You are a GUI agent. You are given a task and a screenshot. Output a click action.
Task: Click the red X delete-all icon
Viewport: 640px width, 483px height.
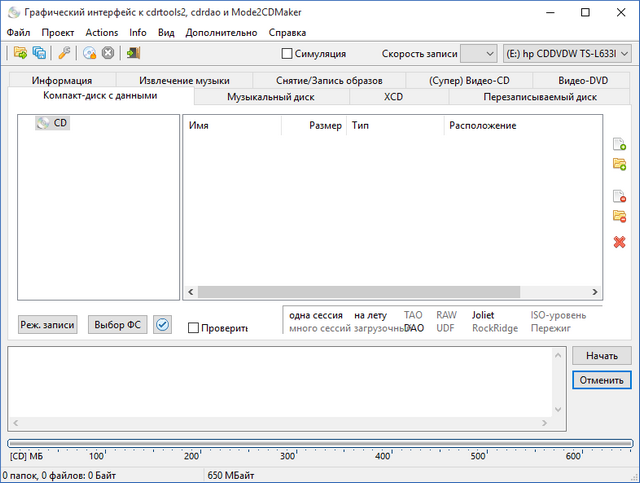point(619,242)
